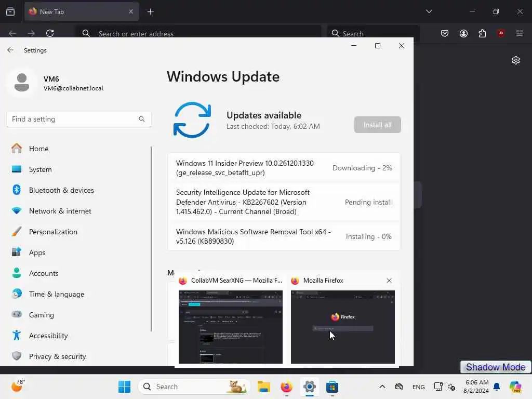This screenshot has height=399, width=532.
Task: Click the Settings back arrow
Action: (10, 50)
